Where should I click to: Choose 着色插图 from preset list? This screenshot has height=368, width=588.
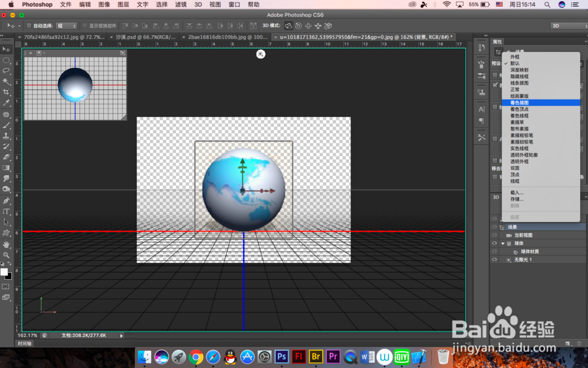coord(541,102)
